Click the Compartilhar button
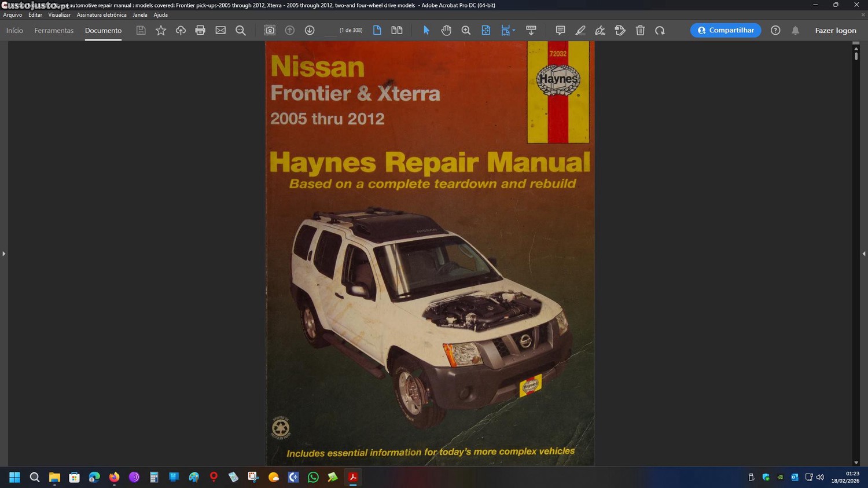868x488 pixels. (x=726, y=30)
